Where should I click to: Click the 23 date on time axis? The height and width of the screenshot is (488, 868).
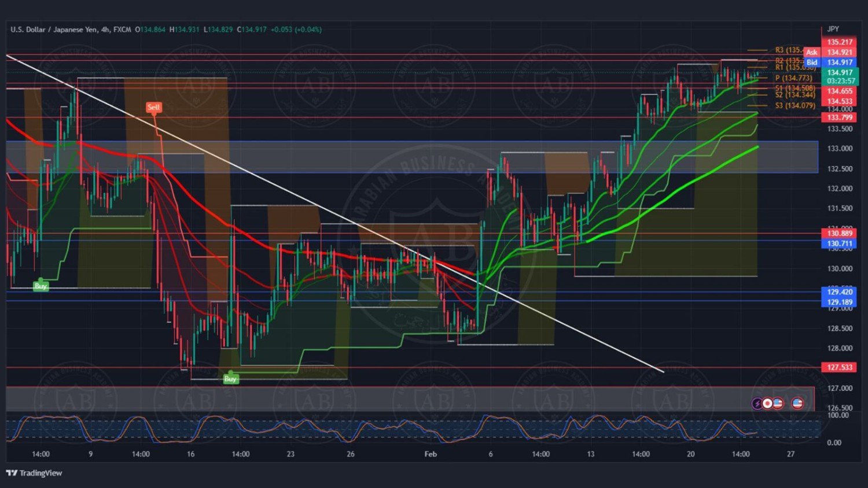(290, 454)
